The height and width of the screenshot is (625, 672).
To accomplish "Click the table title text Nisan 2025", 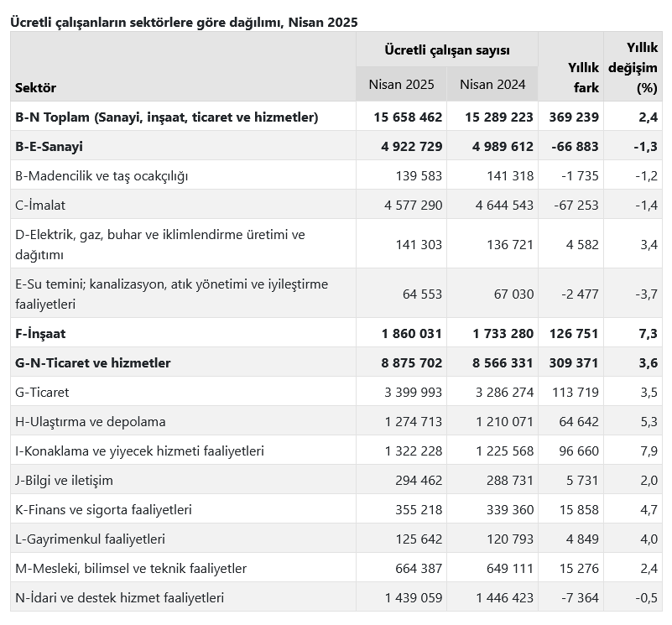I will coord(323,22).
